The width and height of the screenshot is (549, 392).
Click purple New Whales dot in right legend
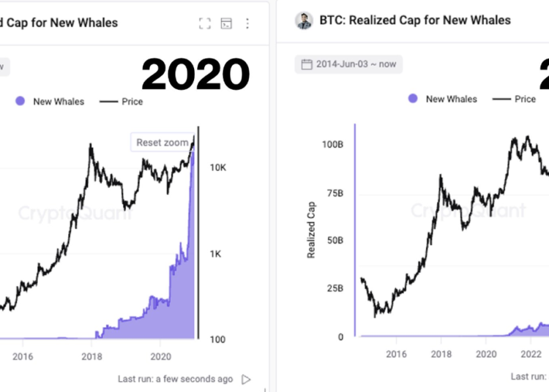click(x=413, y=99)
